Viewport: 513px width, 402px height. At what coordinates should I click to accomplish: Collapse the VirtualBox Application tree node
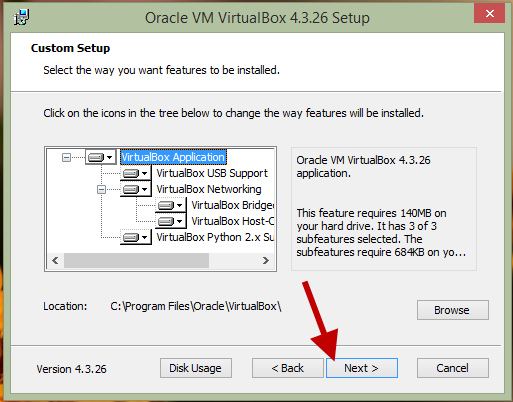66,157
